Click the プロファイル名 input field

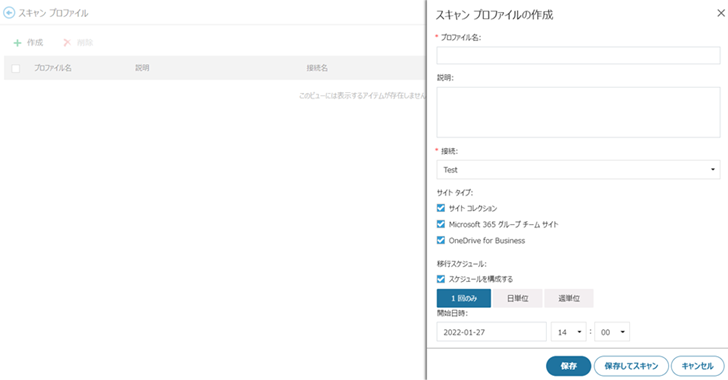click(x=578, y=55)
